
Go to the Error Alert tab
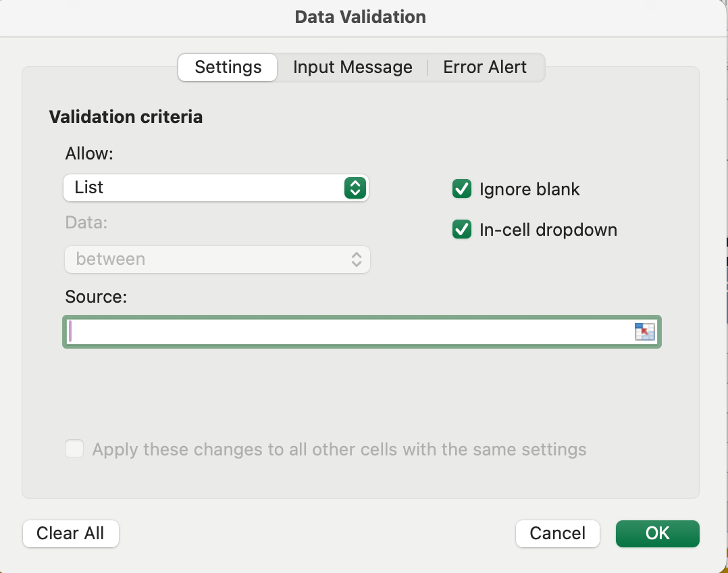pyautogui.click(x=485, y=68)
